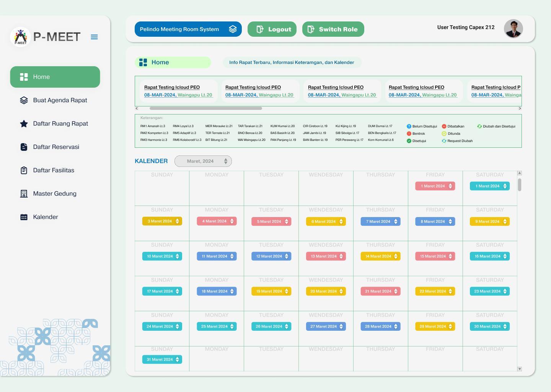Click the building icon of Master Gedung
551x392 pixels.
click(x=24, y=194)
